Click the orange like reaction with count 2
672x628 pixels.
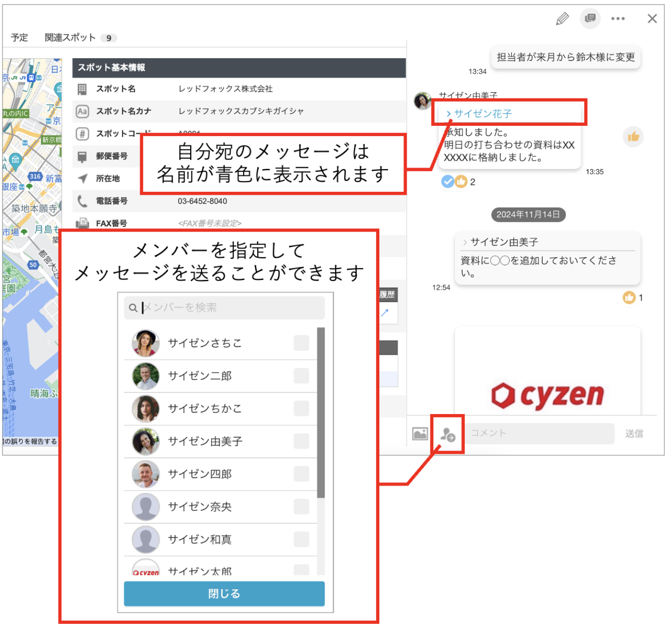tap(461, 181)
